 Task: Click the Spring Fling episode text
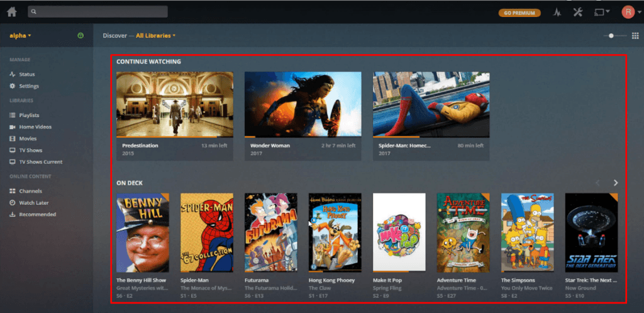click(386, 288)
